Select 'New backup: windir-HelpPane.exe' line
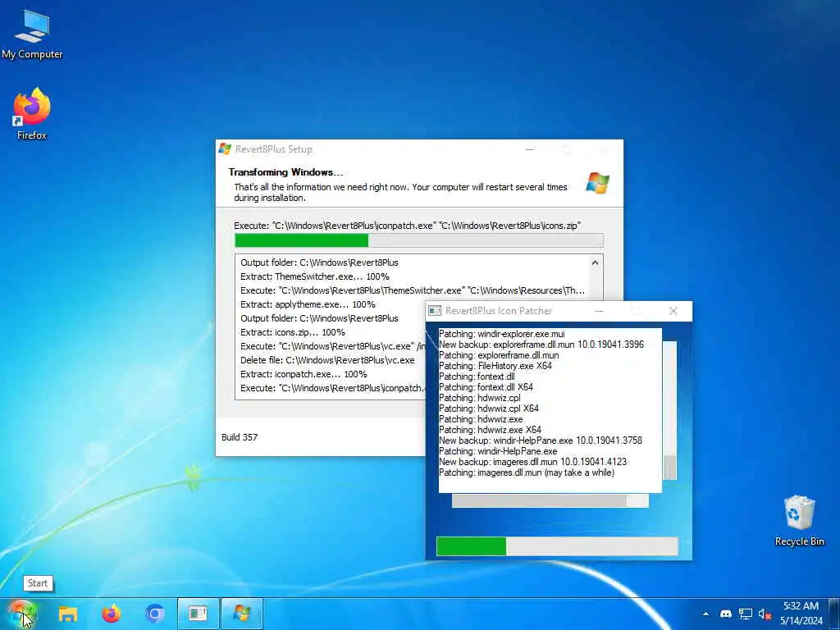This screenshot has width=840, height=630. coord(541,441)
